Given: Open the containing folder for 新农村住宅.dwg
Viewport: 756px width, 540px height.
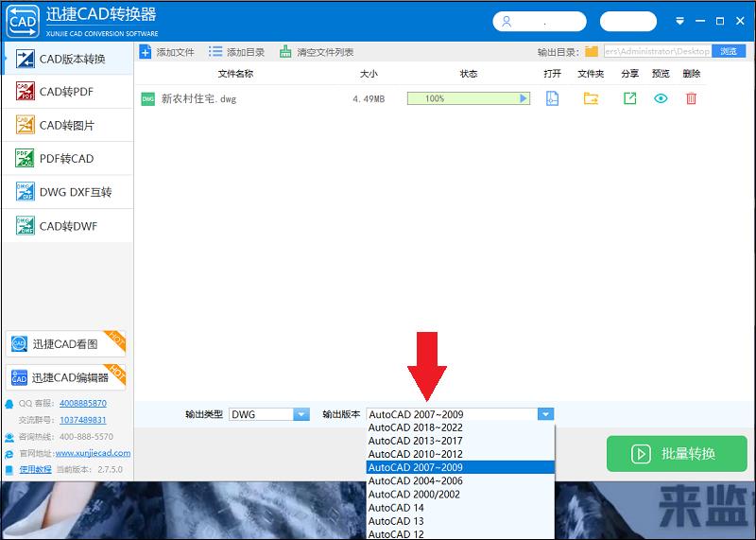Looking at the screenshot, I should [591, 98].
